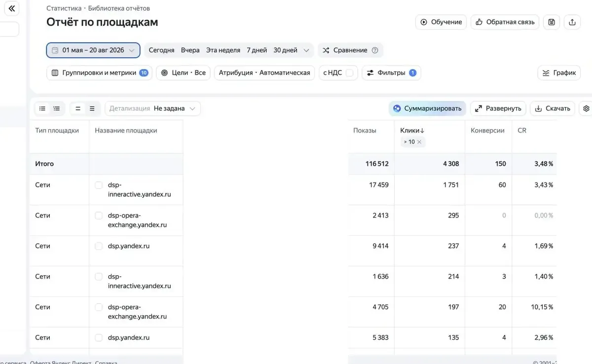The height and width of the screenshot is (364, 592).
Task: Open the Детализация dropdown
Action: point(153,109)
